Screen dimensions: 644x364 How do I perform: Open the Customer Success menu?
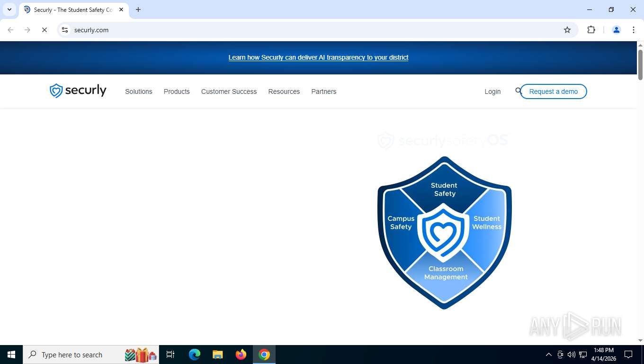[229, 91]
